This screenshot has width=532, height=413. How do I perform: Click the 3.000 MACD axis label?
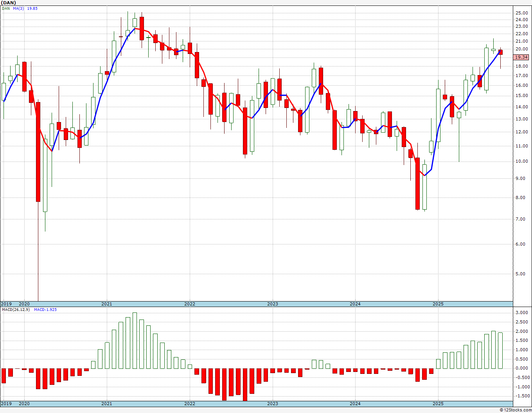pos(522,313)
